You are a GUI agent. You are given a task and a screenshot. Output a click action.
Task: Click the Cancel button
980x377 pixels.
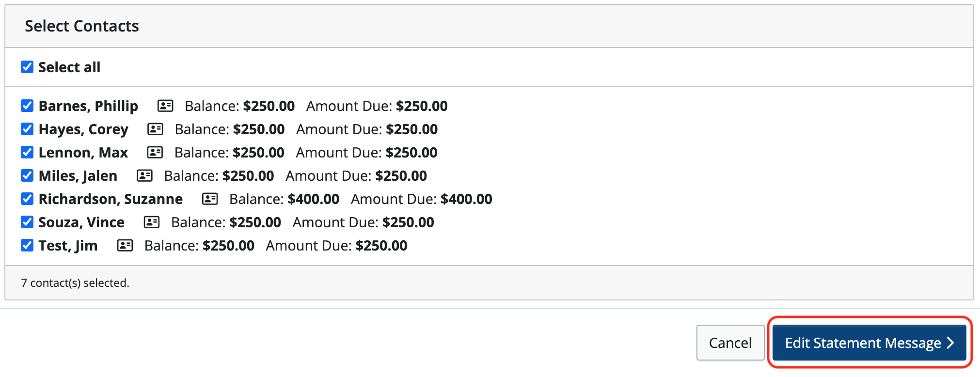click(x=730, y=343)
